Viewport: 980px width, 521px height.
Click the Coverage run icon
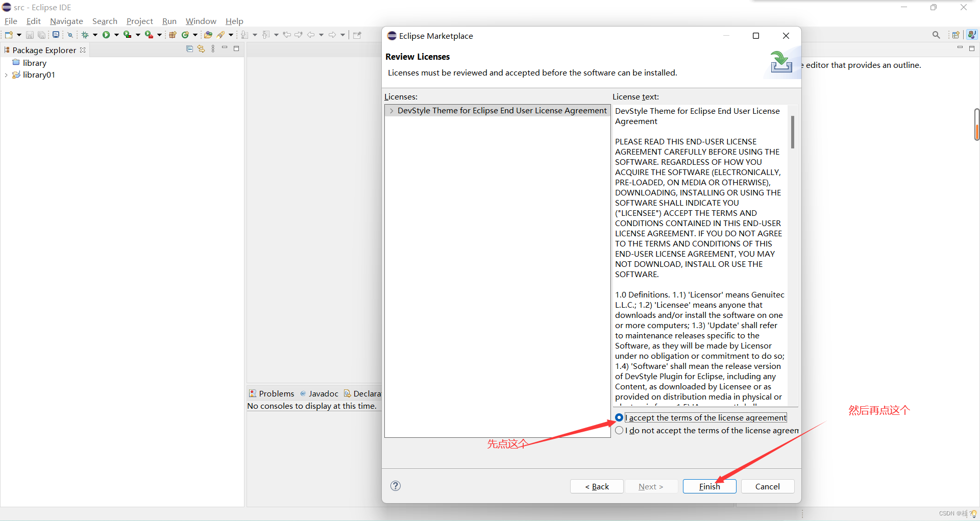pyautogui.click(x=128, y=35)
